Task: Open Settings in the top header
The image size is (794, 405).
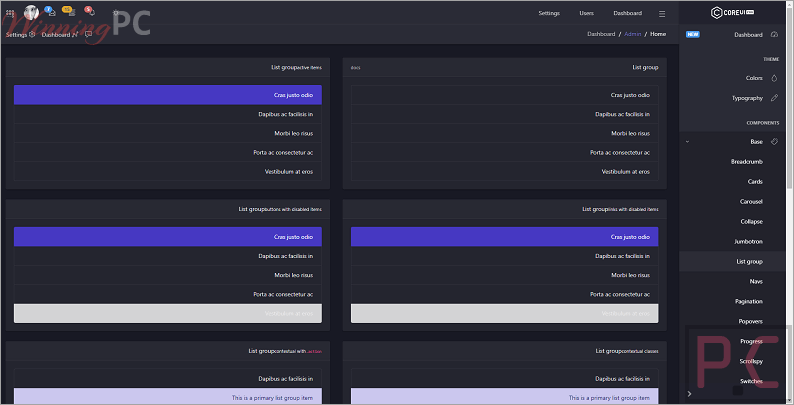Action: pyautogui.click(x=549, y=13)
